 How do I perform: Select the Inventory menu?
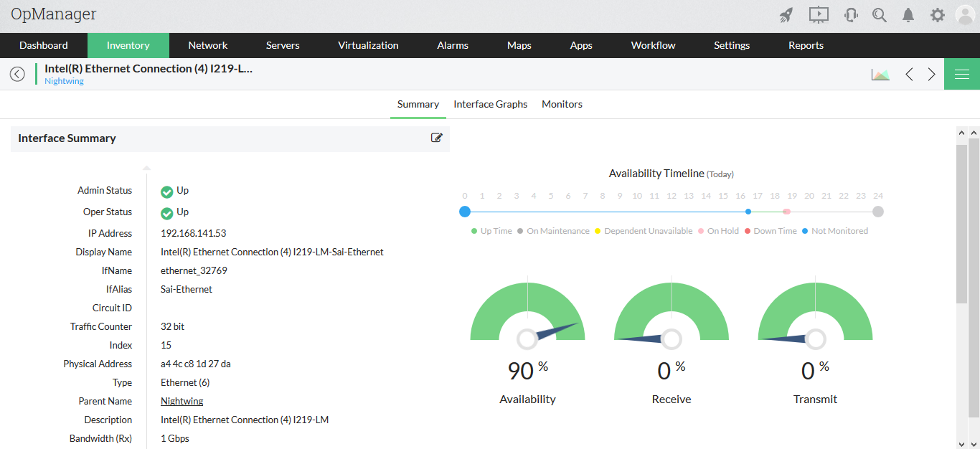click(x=128, y=45)
